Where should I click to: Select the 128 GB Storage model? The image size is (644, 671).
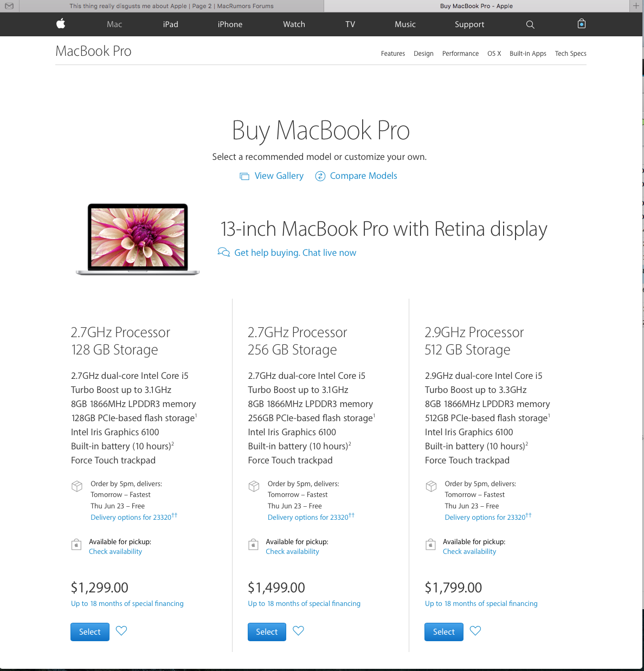pos(90,632)
